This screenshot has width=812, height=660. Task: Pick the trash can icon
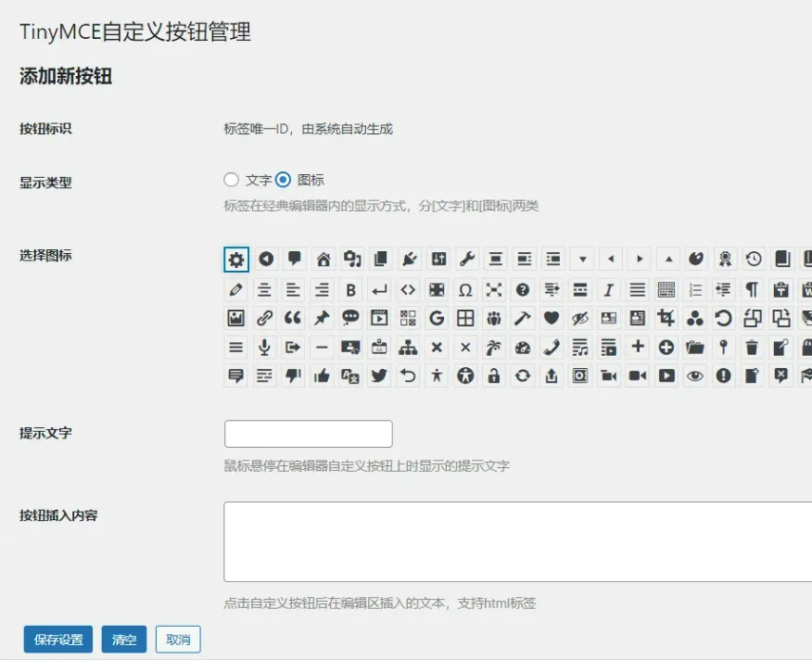pos(753,347)
